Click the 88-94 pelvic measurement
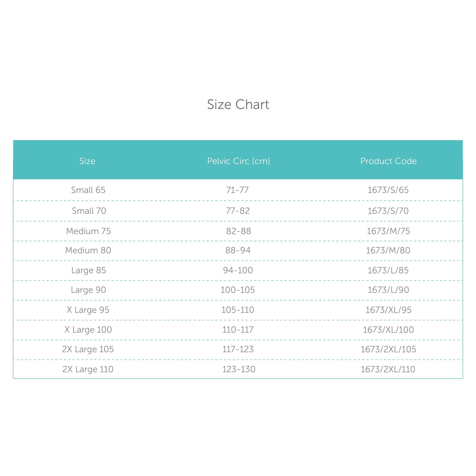This screenshot has height=476, width=476. pos(238,250)
